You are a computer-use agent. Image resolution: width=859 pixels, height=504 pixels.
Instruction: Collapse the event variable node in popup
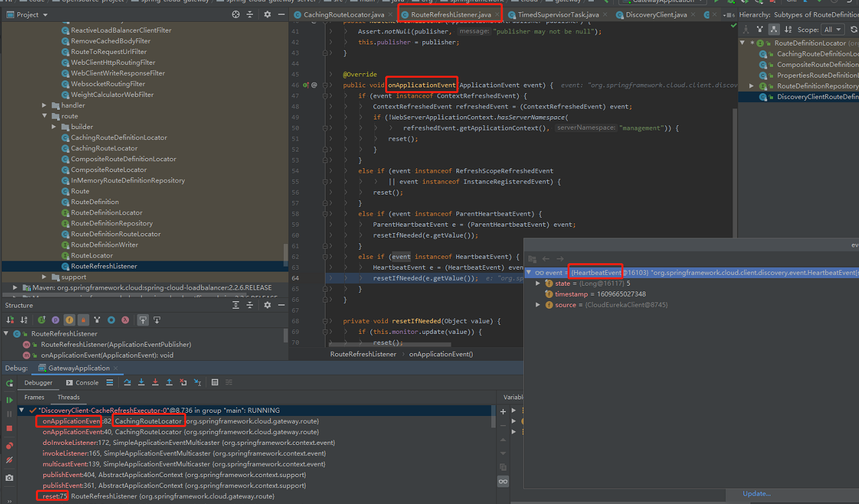click(x=528, y=272)
